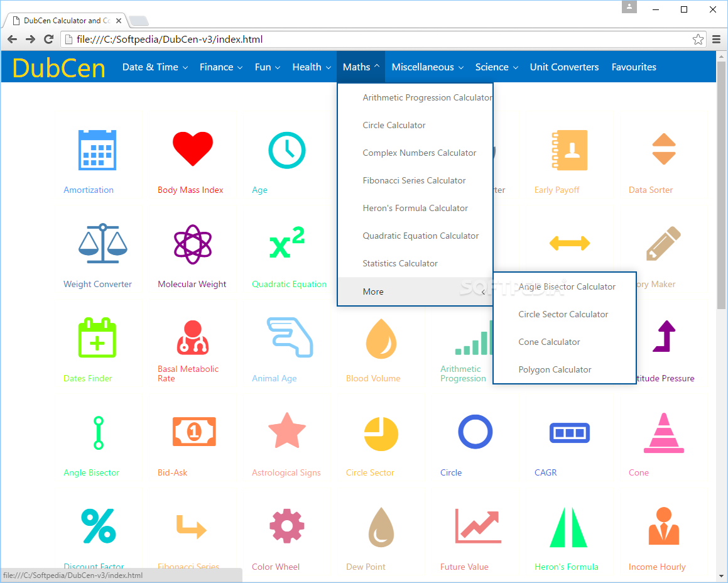Click the Weight Converter scales icon
This screenshot has width=728, height=583.
coord(102,243)
